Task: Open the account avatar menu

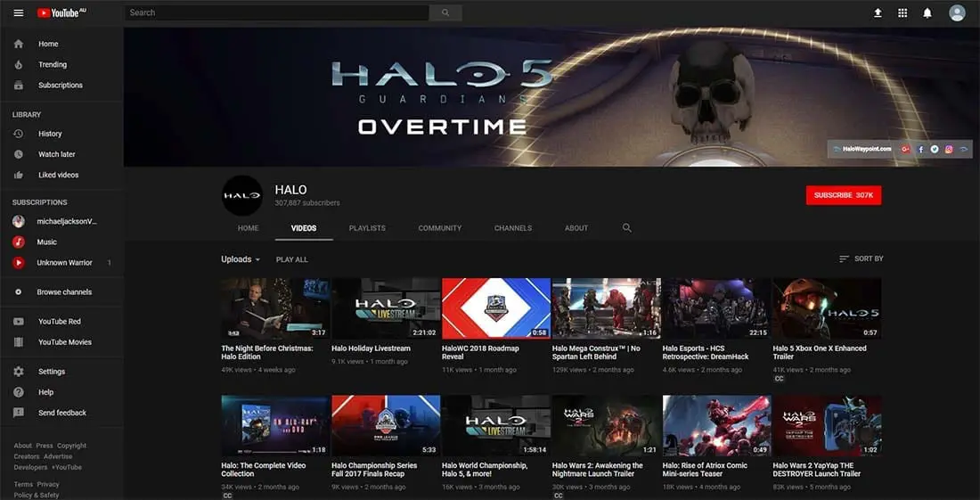Action: coord(957,12)
